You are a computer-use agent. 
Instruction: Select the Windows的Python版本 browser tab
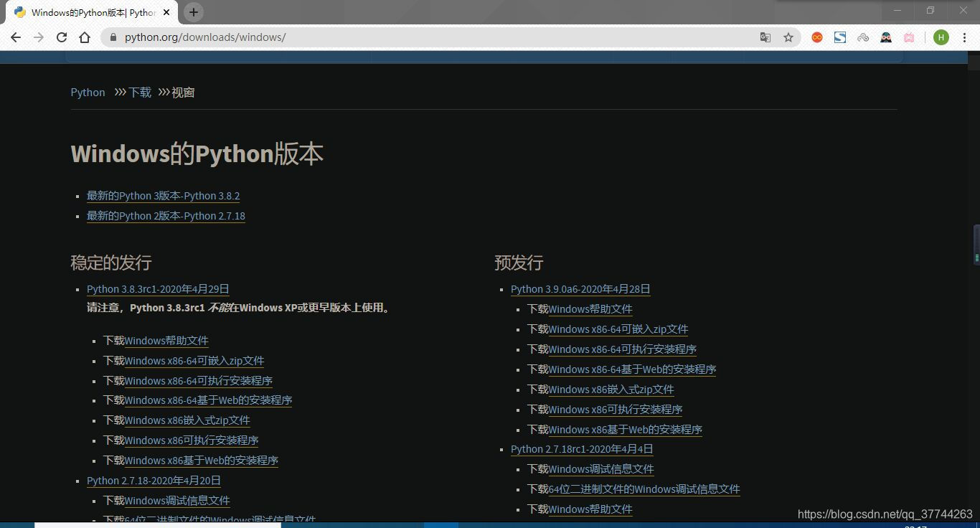[86, 11]
